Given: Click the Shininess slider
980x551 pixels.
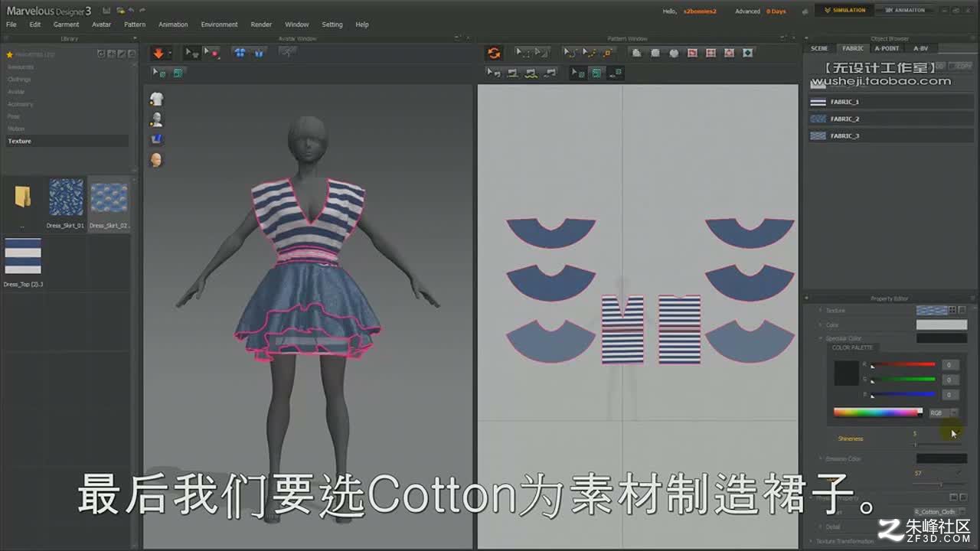Looking at the screenshot, I should (x=938, y=445).
